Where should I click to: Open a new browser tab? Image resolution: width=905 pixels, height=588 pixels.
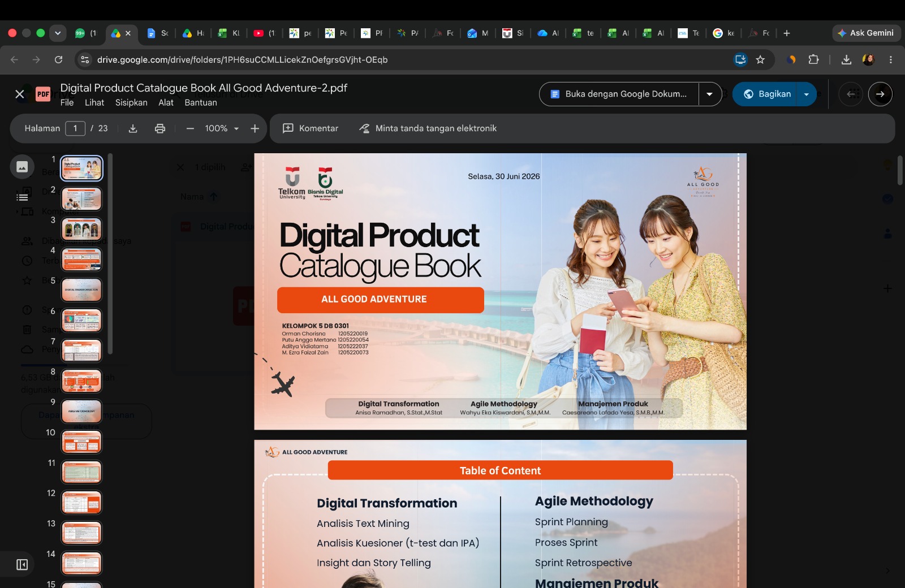click(786, 33)
